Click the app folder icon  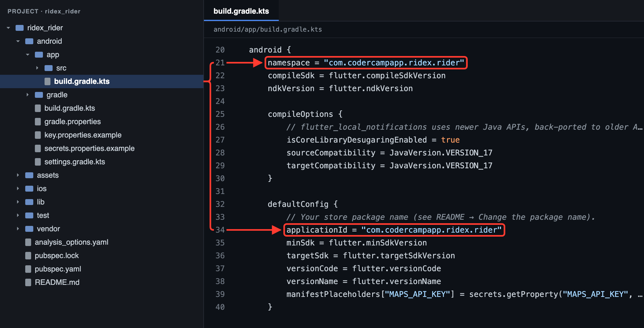[x=39, y=55]
